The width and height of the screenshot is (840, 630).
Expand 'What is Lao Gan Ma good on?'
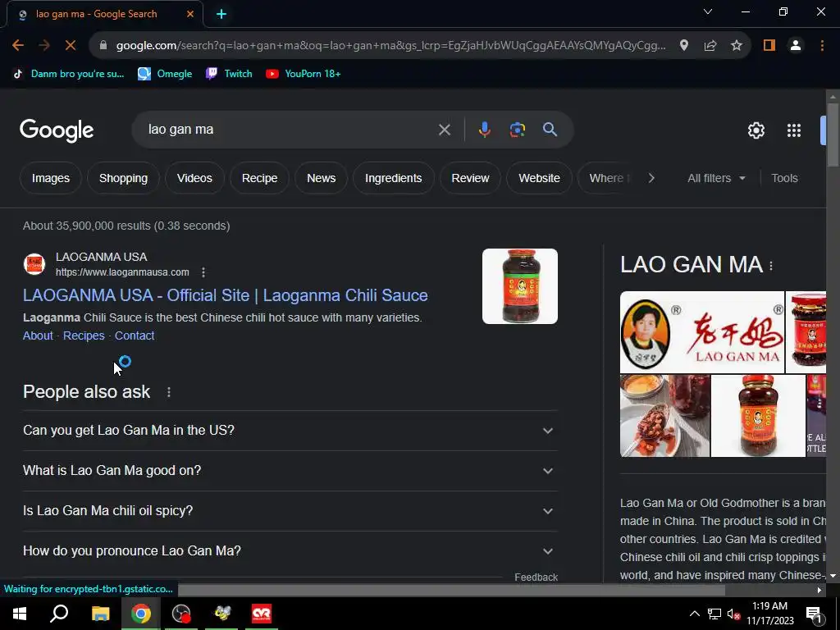(290, 471)
